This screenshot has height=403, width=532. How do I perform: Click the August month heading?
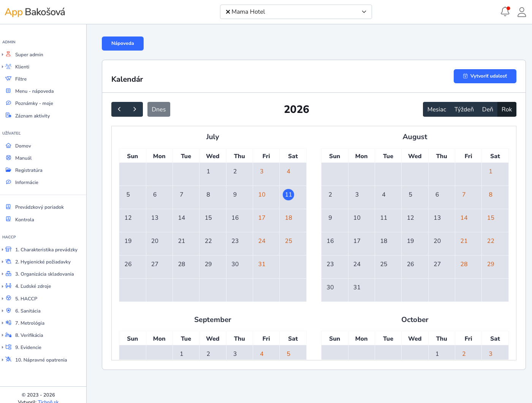click(415, 137)
